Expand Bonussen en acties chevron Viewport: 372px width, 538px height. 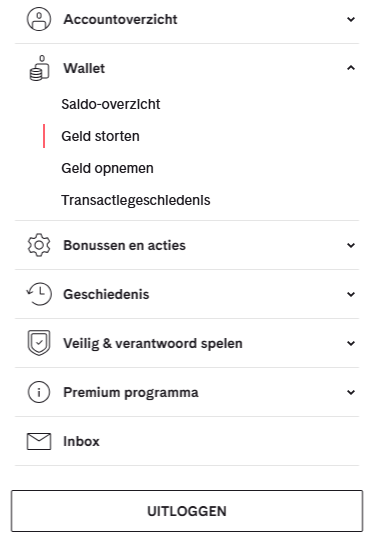(351, 245)
